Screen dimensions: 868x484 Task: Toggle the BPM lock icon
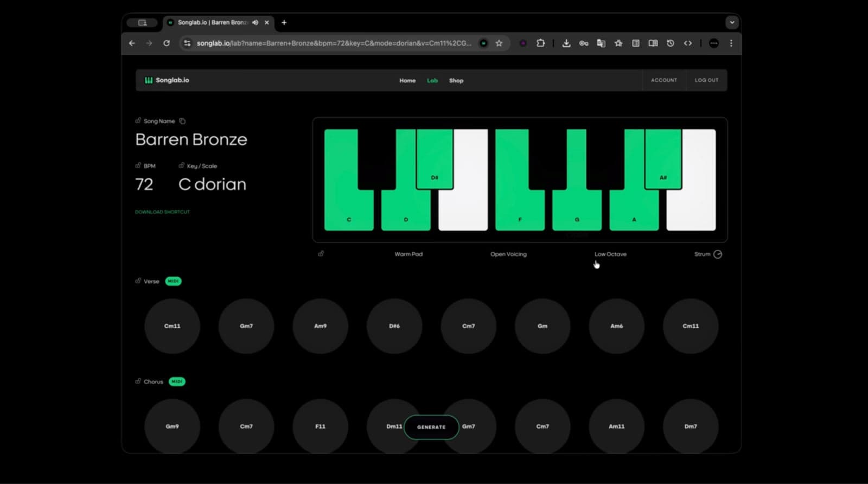point(138,165)
